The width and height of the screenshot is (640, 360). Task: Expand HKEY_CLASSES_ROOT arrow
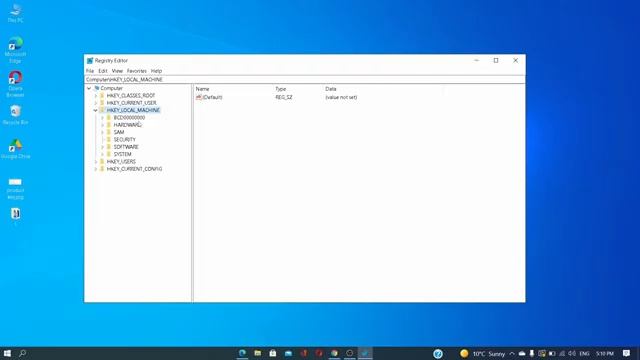click(x=96, y=96)
